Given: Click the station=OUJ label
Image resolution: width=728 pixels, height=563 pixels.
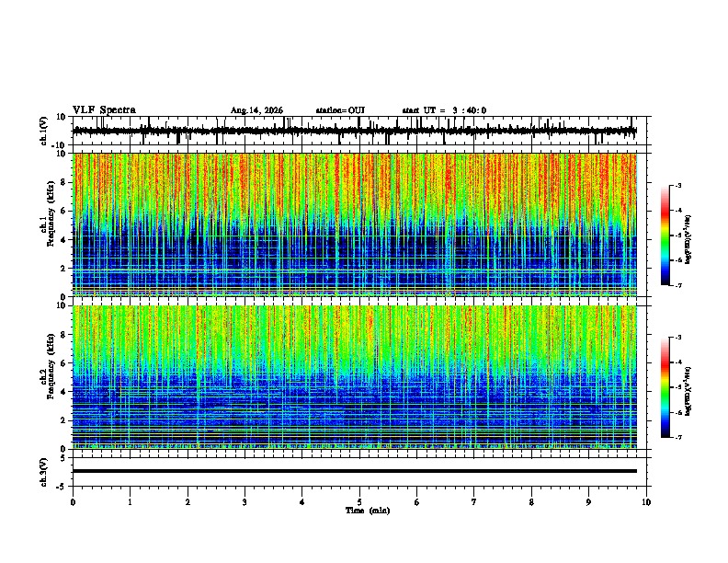Looking at the screenshot, I should (x=340, y=110).
